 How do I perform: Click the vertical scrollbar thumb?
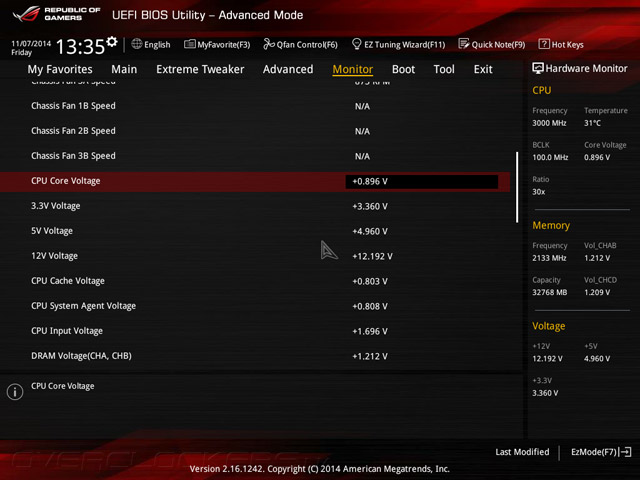tap(517, 187)
